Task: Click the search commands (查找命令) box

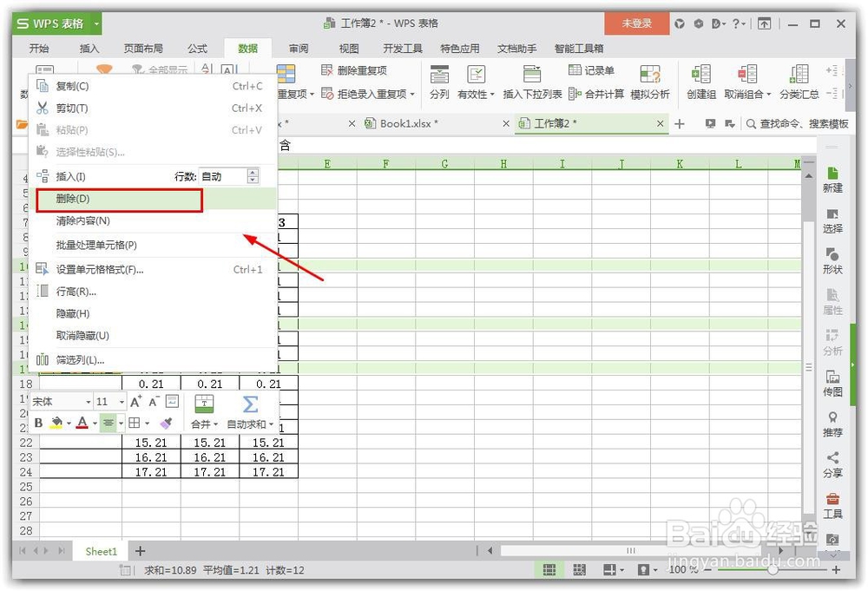Action: coord(798,124)
